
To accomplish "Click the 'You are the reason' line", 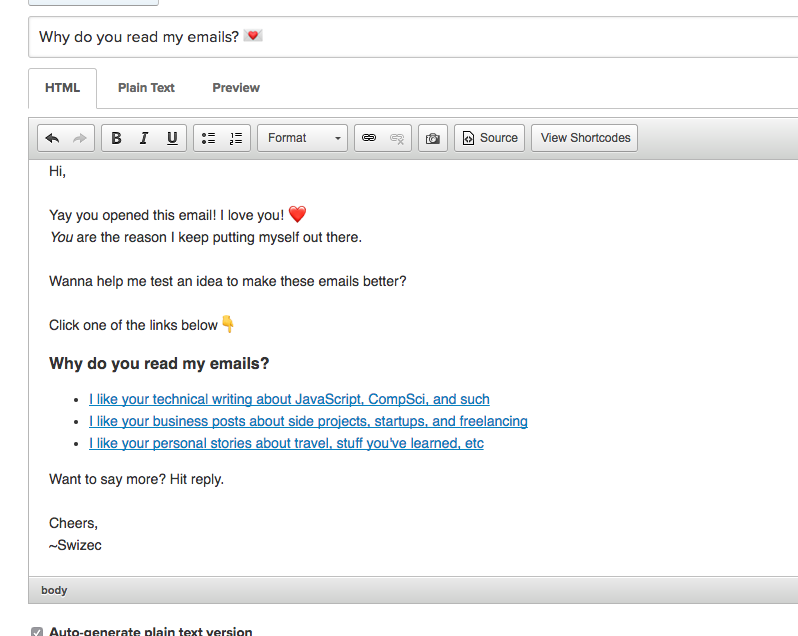I will pyautogui.click(x=205, y=238).
